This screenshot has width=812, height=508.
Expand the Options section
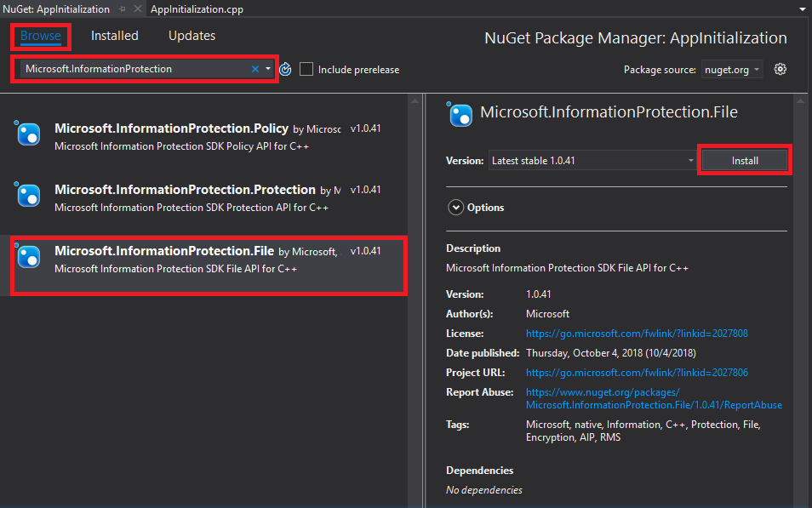tap(456, 207)
